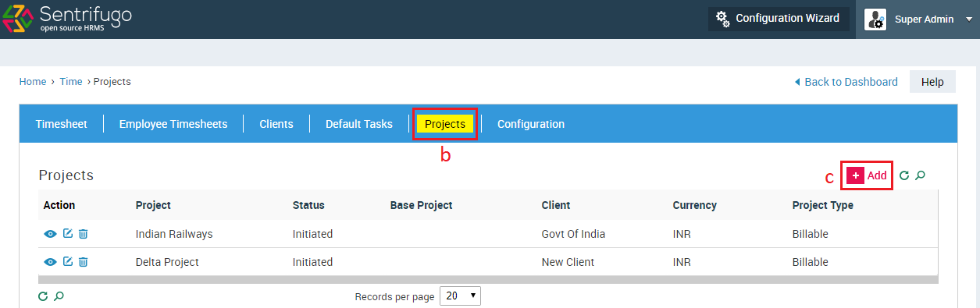The width and height of the screenshot is (980, 308).
Task: Expand the Super Admin user menu
Action: 918,19
